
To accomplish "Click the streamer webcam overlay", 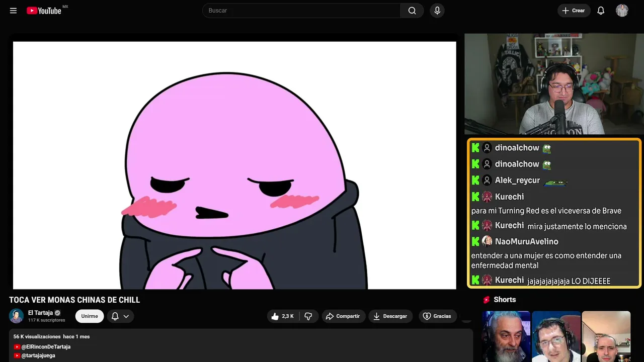I will click(554, 84).
